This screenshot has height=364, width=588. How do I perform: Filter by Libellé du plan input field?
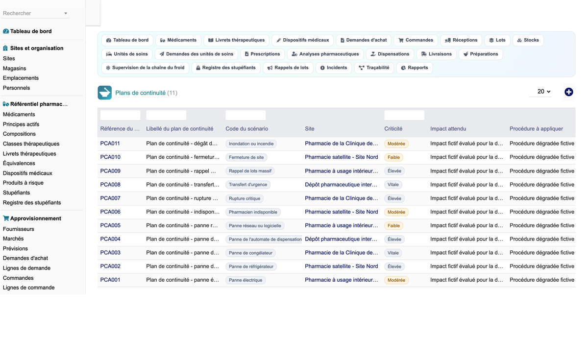[166, 115]
